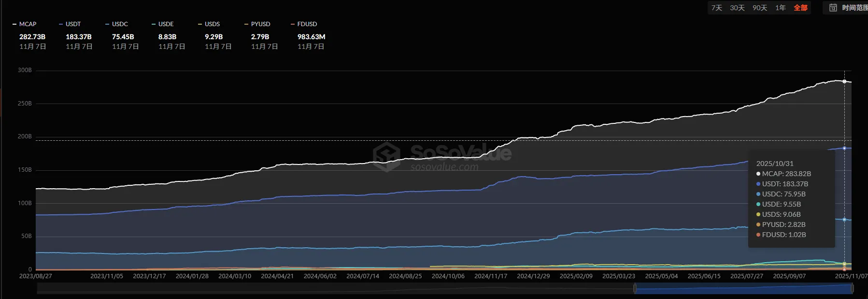Click the white MCAP marker on chart line
The image size is (868, 299).
pyautogui.click(x=844, y=81)
